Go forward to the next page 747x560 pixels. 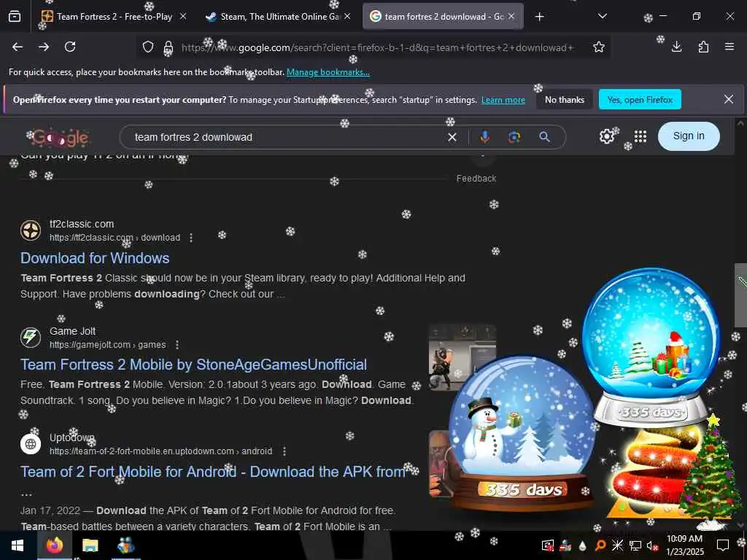click(x=44, y=47)
